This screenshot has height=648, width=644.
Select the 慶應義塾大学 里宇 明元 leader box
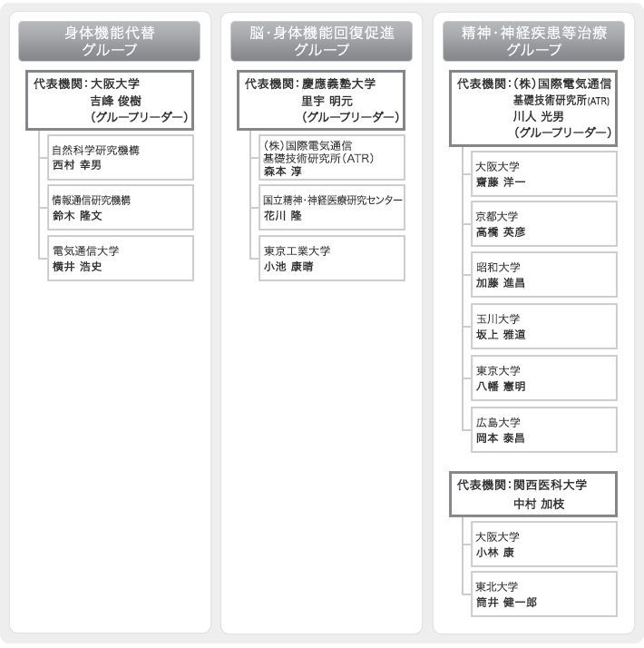pos(321,101)
